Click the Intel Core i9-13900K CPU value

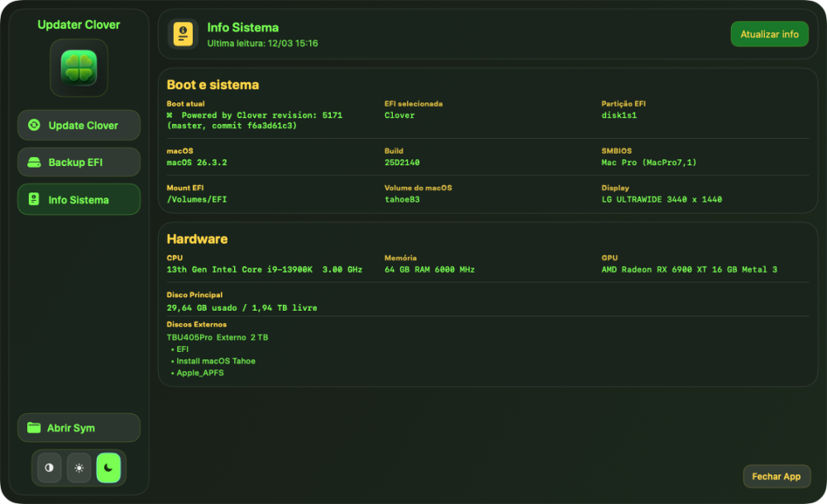point(265,269)
